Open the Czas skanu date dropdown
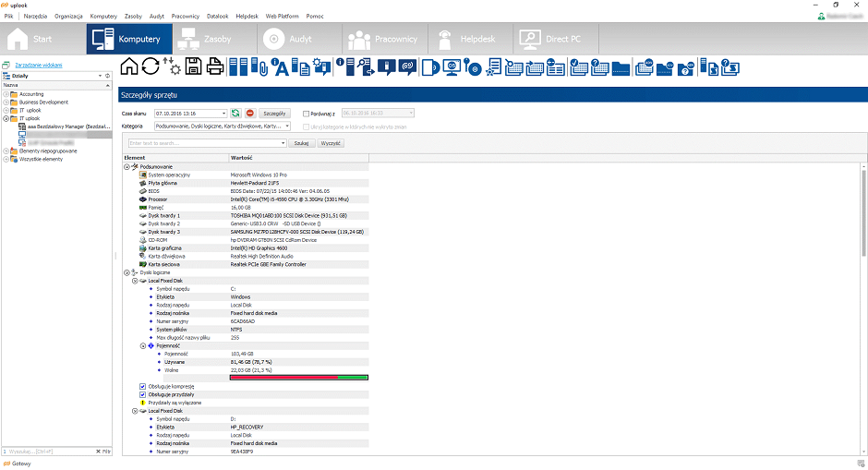 click(223, 114)
